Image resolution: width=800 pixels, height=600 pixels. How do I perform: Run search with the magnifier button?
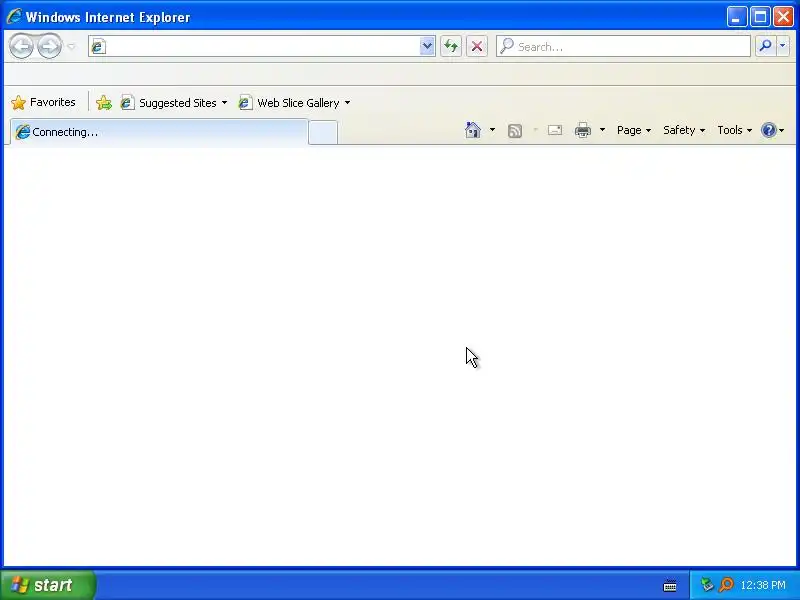pos(765,46)
